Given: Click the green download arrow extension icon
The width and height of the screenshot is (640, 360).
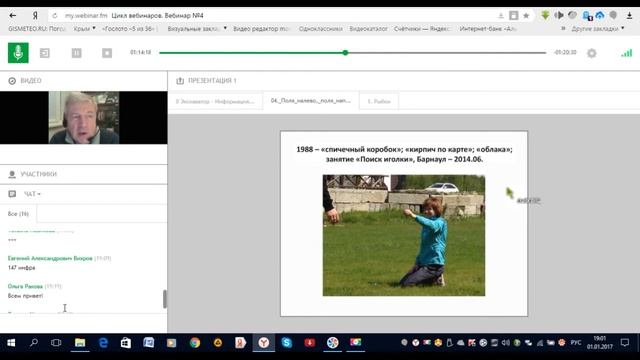Looking at the screenshot, I should click(x=545, y=16).
